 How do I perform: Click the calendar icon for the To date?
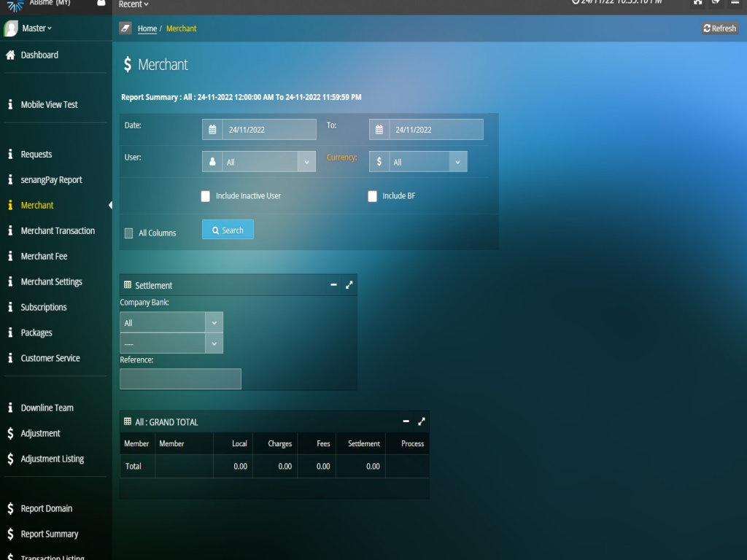(x=379, y=130)
